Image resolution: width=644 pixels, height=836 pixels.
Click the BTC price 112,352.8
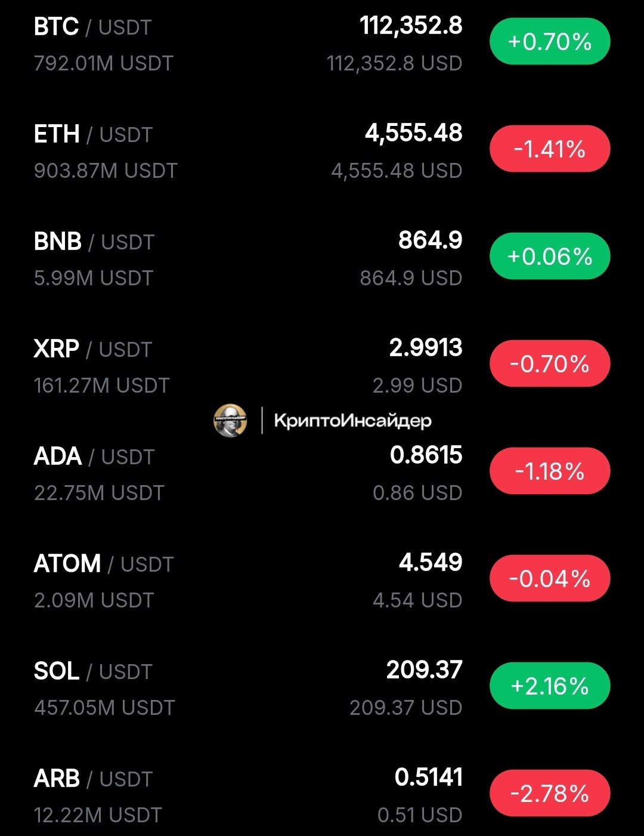coord(411,26)
